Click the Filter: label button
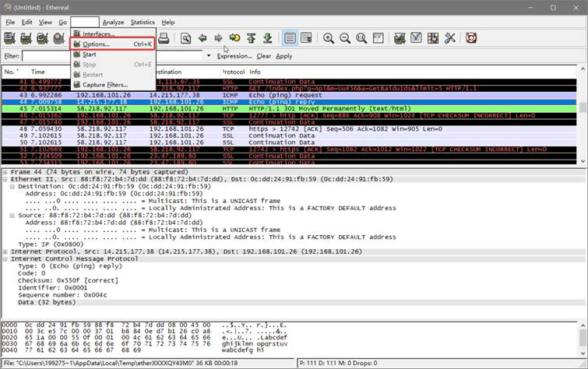Image resolution: width=588 pixels, height=369 pixels. point(12,56)
